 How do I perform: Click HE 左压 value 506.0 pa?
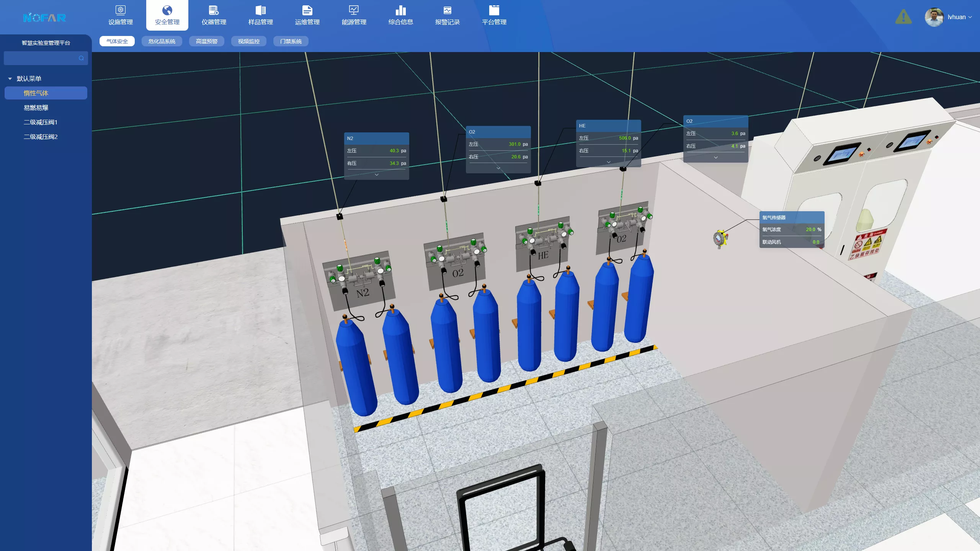point(629,138)
